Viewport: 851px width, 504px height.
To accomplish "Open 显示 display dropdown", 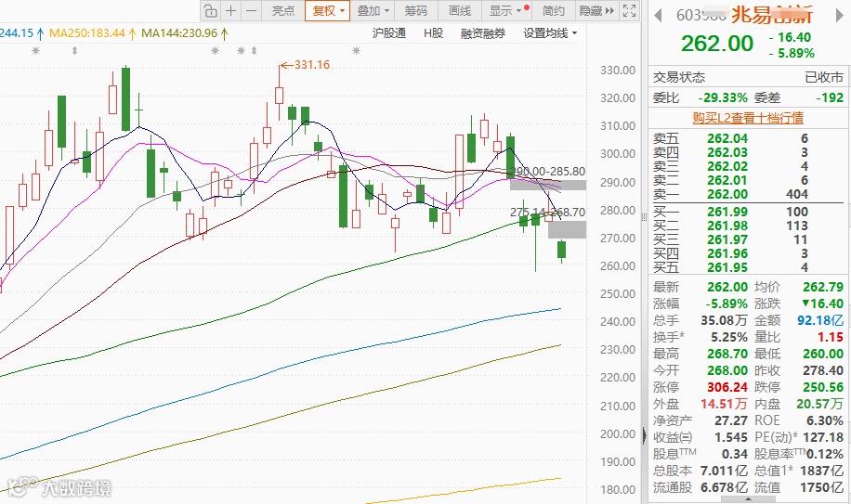I will [505, 11].
